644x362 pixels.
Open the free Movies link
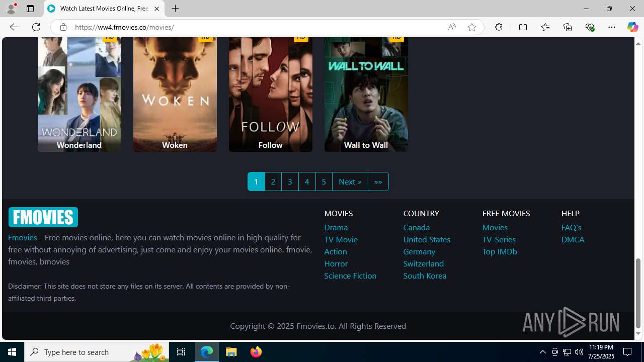pyautogui.click(x=495, y=227)
